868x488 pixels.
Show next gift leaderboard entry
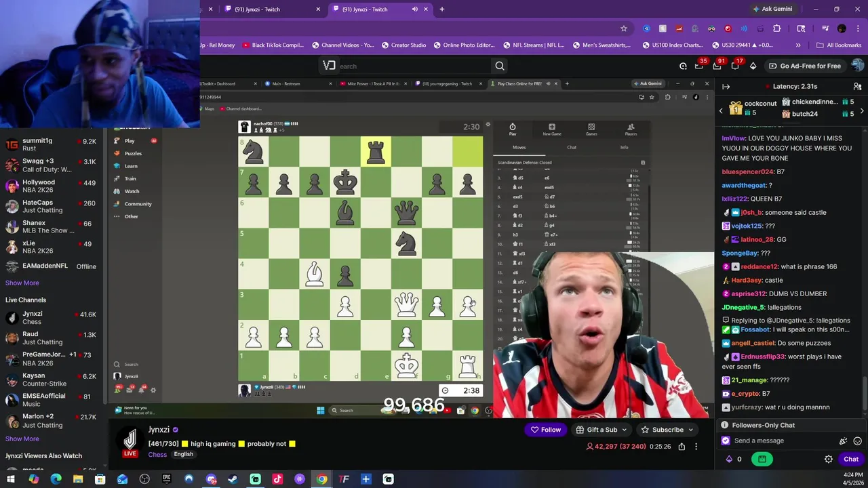862,110
